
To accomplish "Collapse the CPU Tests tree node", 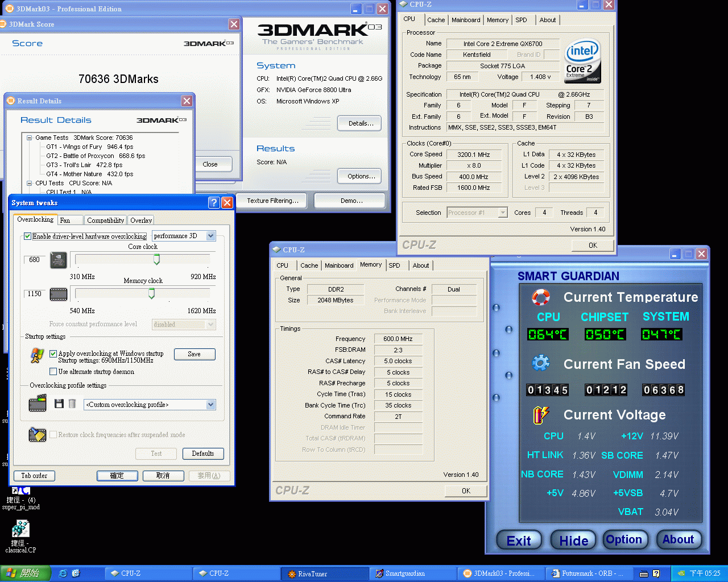I will pyautogui.click(x=29, y=183).
